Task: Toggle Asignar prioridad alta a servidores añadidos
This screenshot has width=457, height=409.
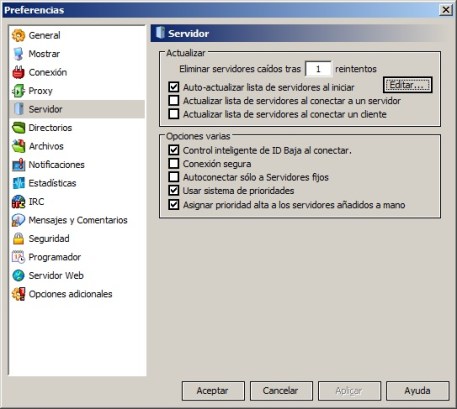Action: [174, 204]
